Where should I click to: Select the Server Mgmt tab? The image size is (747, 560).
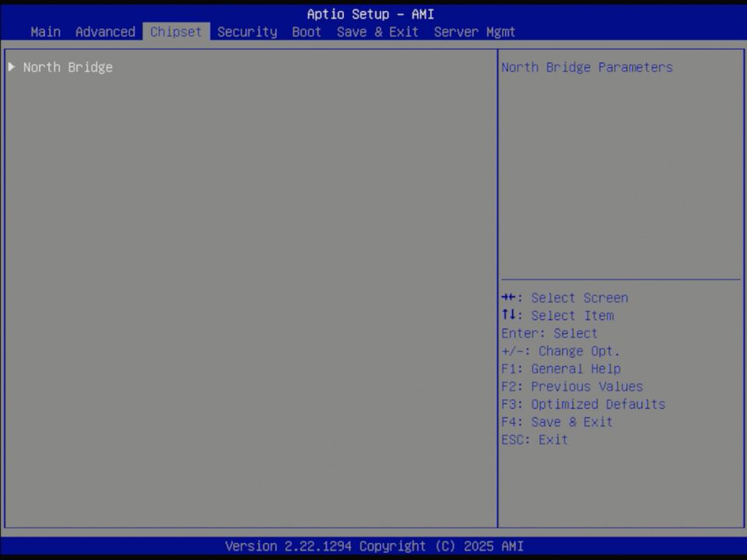pos(475,32)
